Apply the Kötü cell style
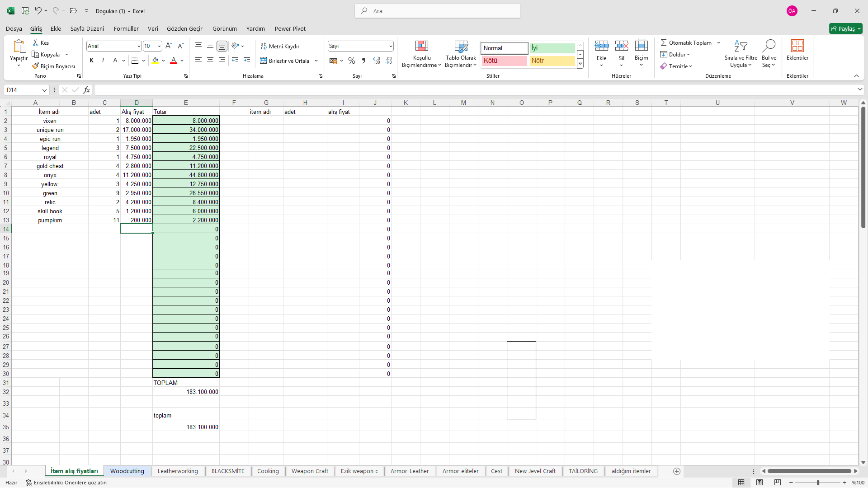868x488 pixels. [504, 61]
